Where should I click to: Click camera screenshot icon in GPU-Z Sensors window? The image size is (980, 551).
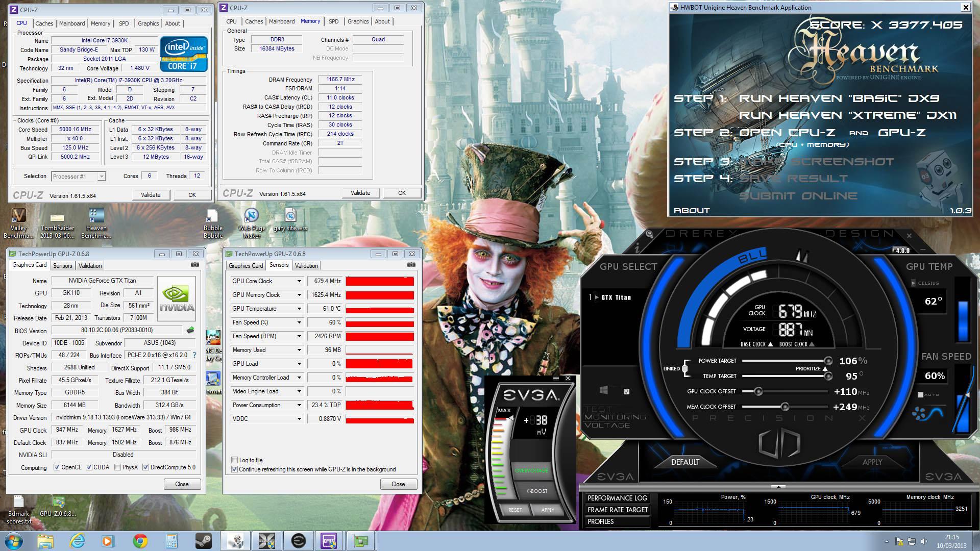[411, 265]
